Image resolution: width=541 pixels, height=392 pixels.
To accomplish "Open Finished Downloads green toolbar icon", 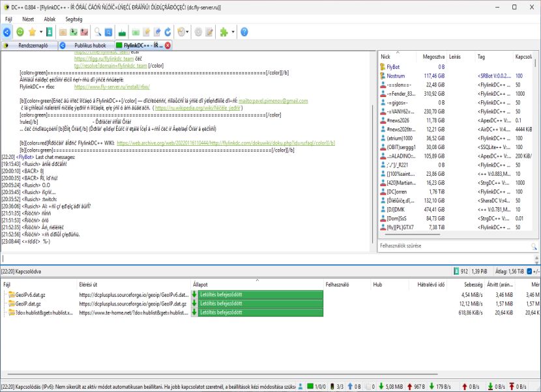I will pos(74,32).
